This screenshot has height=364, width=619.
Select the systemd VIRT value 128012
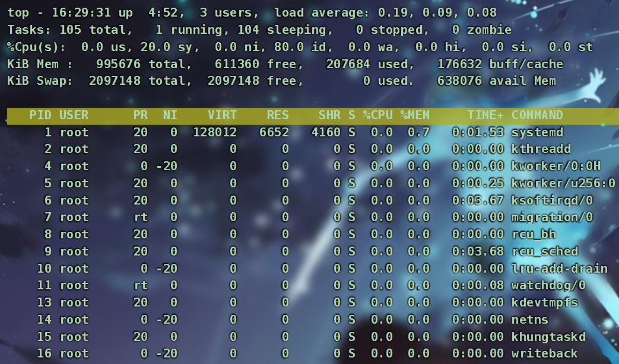[214, 132]
